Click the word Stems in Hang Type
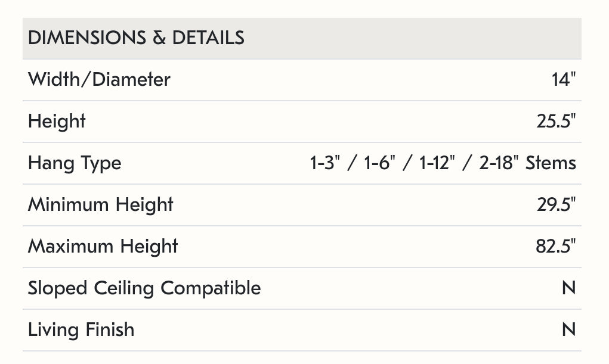609x364 pixels. [551, 163]
